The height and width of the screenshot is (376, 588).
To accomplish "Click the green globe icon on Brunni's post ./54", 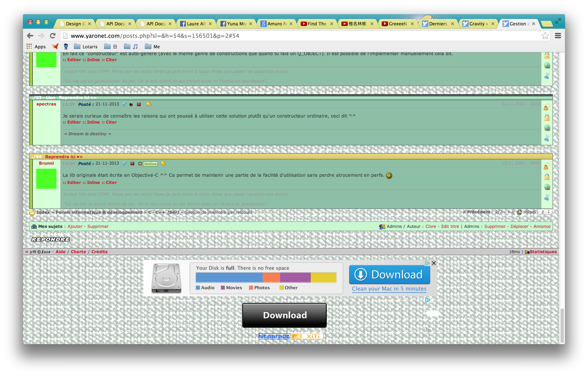I will [547, 187].
